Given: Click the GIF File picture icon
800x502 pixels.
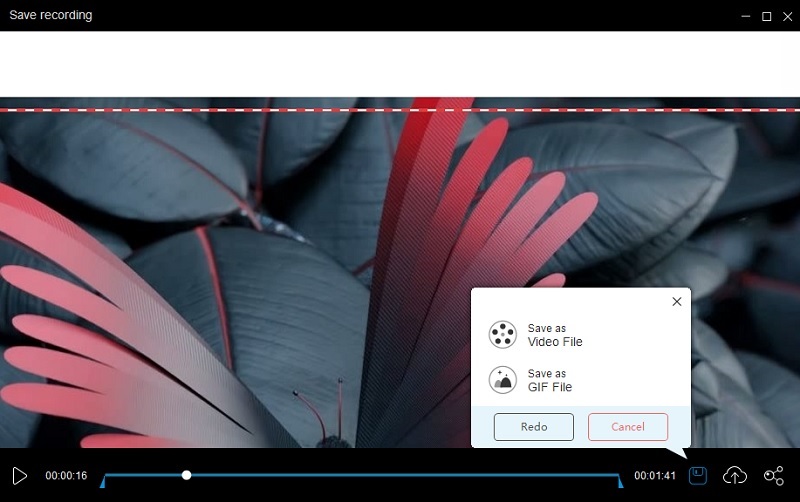Looking at the screenshot, I should [x=502, y=380].
